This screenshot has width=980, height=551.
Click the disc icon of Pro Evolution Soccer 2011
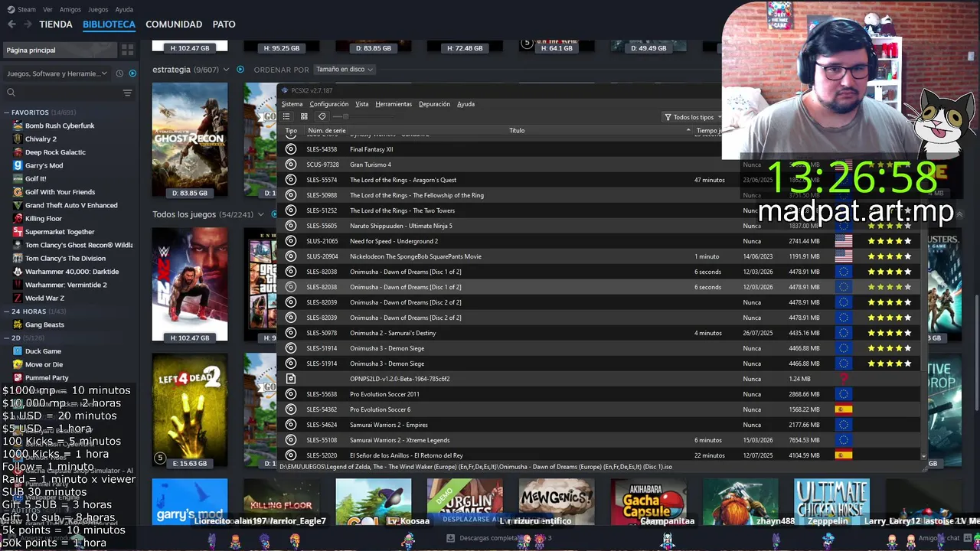click(x=291, y=394)
